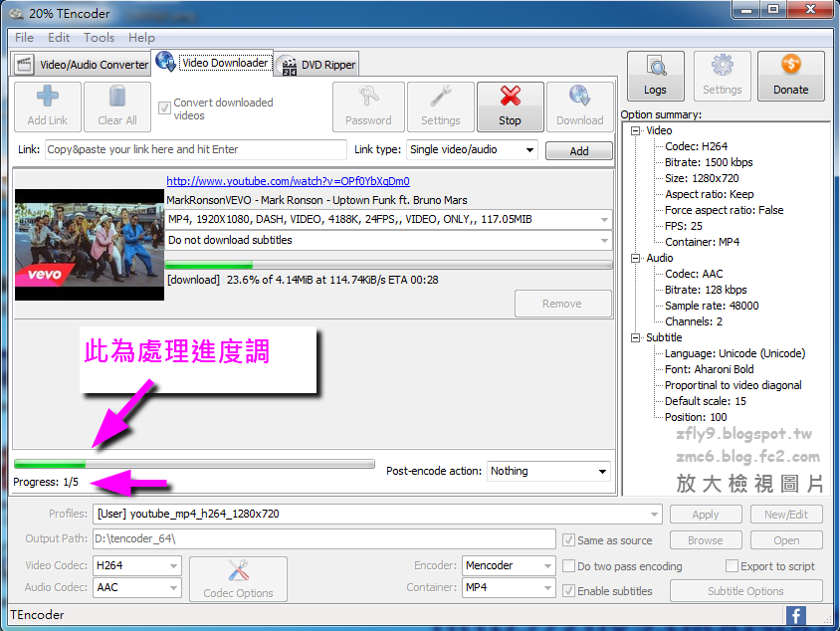This screenshot has width=840, height=631.
Task: Click the Donate coin icon
Action: (x=790, y=76)
